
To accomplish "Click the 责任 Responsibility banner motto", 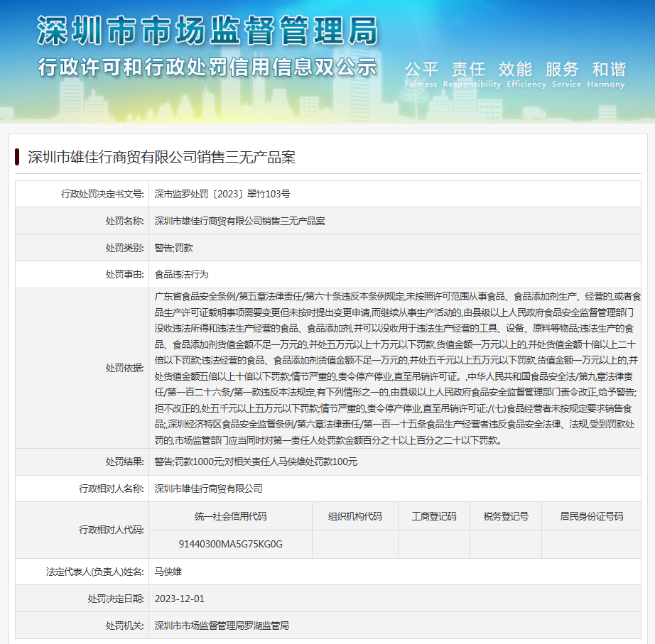I will point(472,75).
